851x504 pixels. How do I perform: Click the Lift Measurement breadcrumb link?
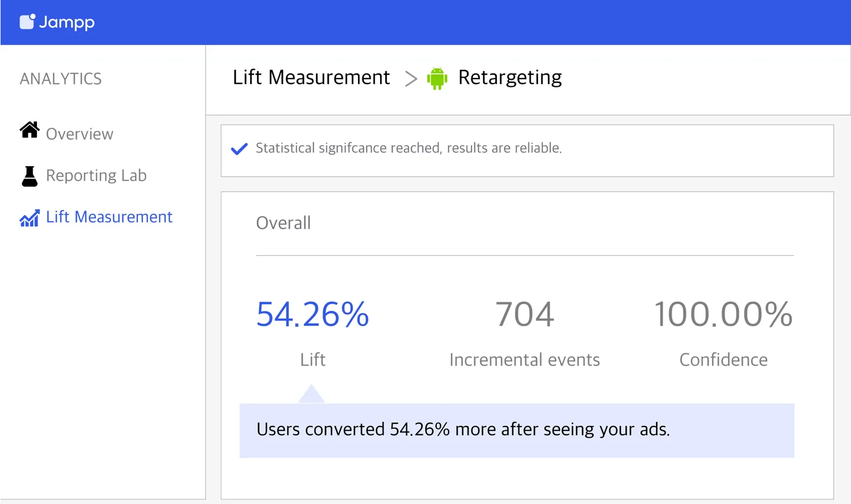click(311, 77)
